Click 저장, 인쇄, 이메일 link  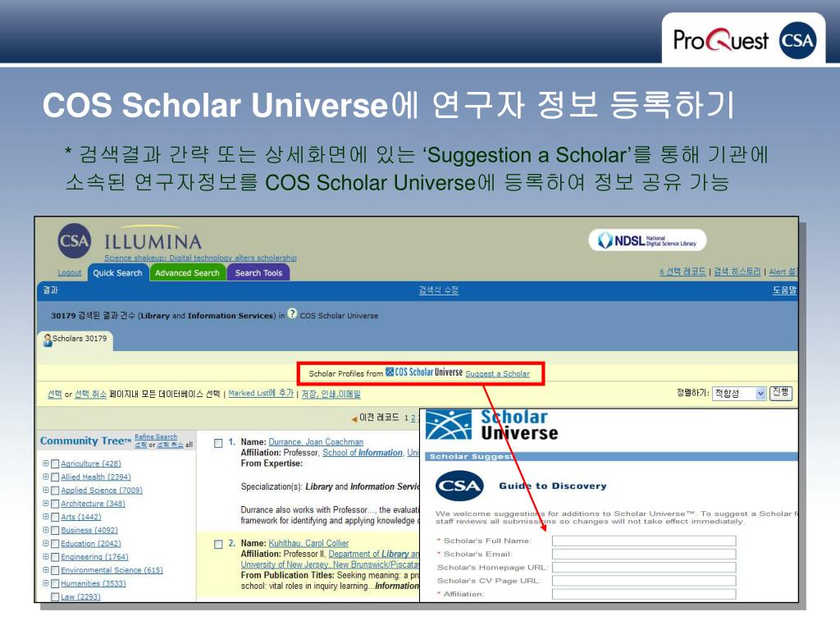coord(331,395)
